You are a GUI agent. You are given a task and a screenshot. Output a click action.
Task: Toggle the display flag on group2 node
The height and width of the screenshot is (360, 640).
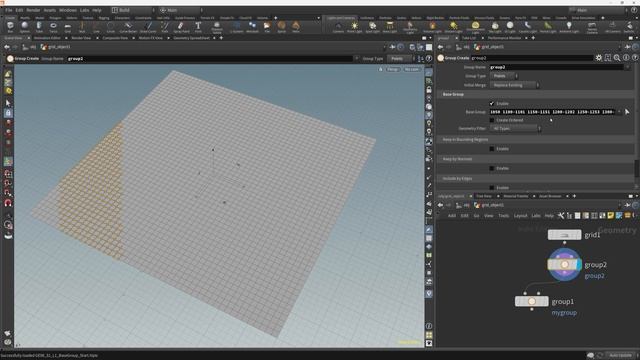pos(579,264)
